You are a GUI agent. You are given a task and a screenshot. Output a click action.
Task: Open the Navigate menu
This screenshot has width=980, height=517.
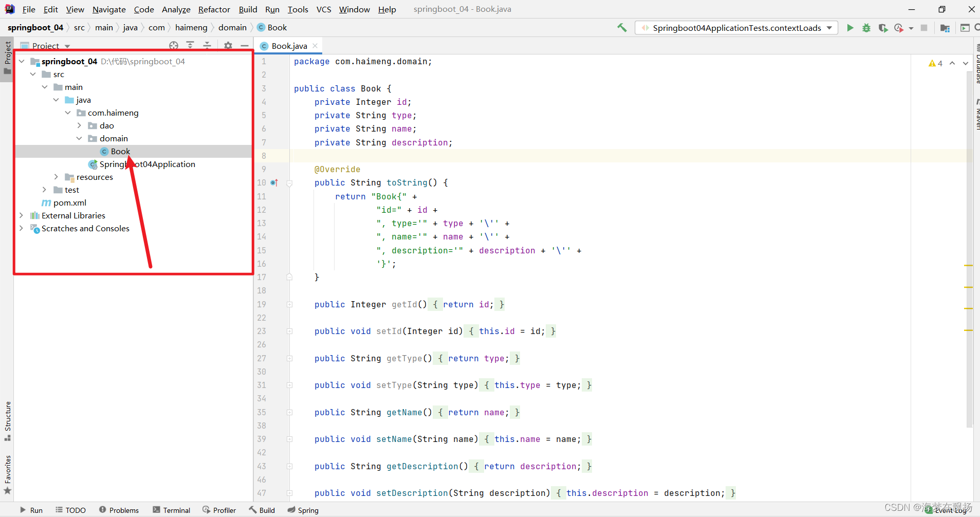point(109,9)
